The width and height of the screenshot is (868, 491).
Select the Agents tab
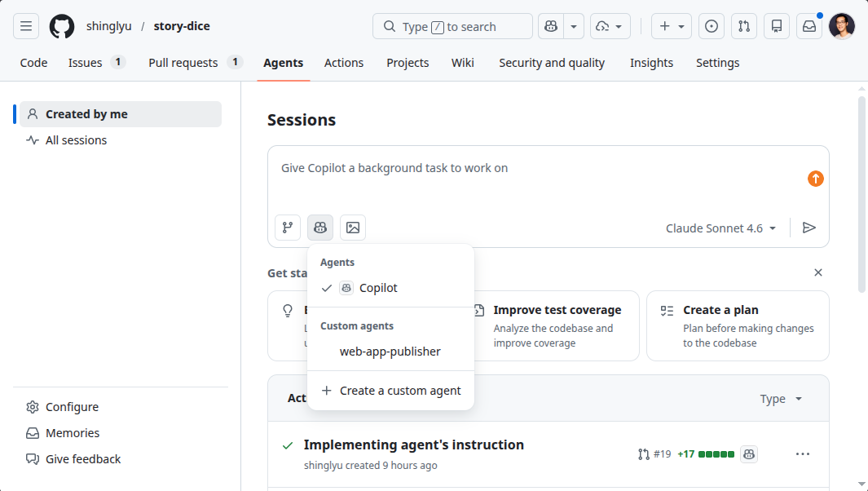click(283, 63)
